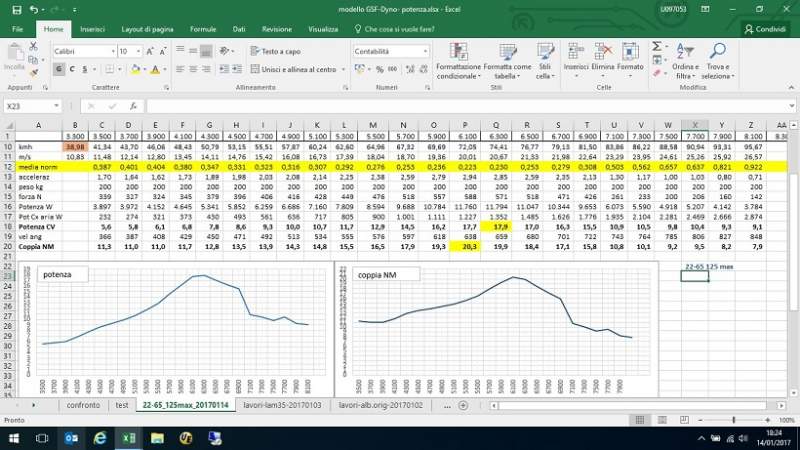Open Formatta come tabella dropdown
Viewport: 800px width, 450px height.
tap(508, 62)
